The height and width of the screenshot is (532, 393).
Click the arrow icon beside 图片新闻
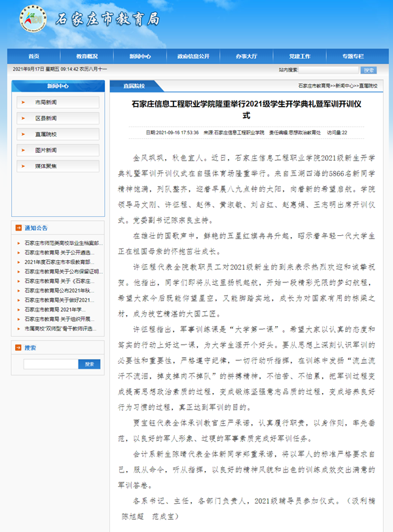coord(27,149)
